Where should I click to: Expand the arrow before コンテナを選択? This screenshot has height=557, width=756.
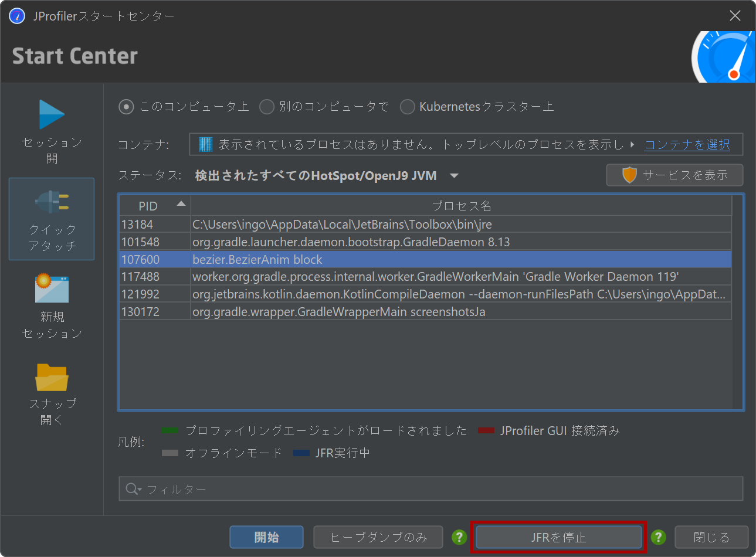point(632,144)
